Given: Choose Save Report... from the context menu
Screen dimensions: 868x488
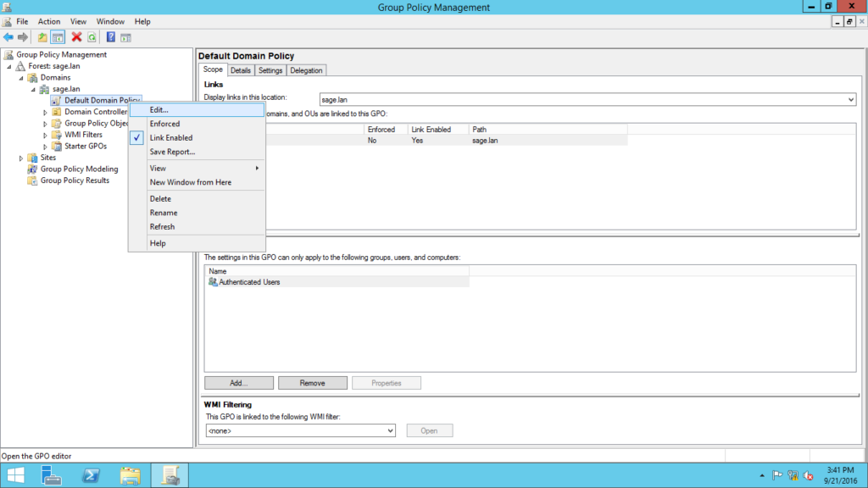Looking at the screenshot, I should 197,152.
